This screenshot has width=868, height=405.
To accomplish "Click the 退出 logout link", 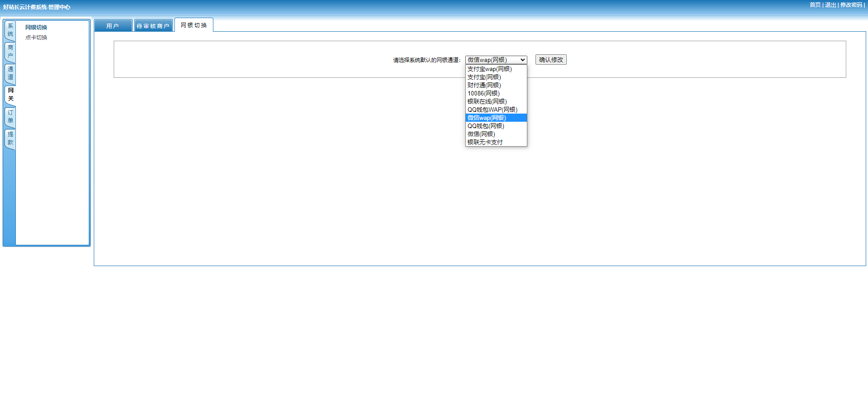I will 830,5.
